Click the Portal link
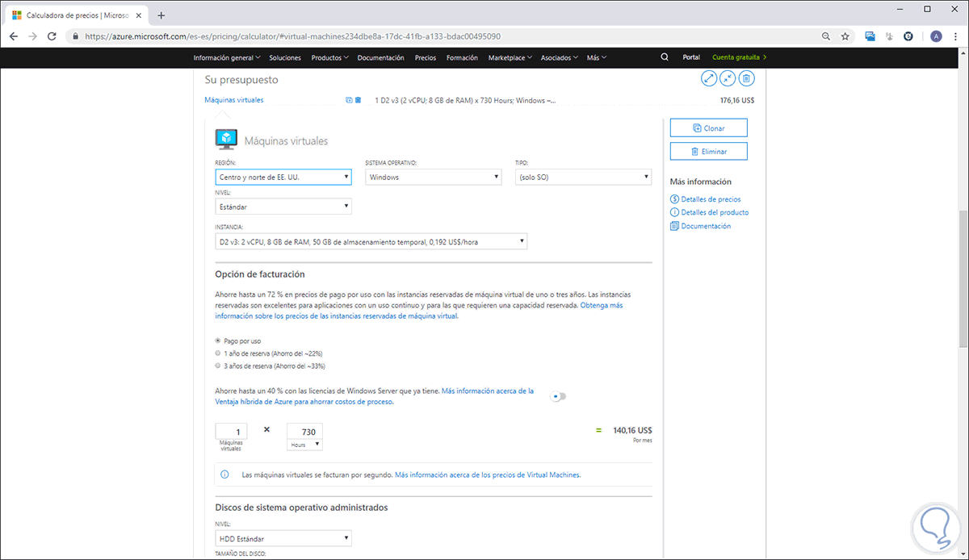 click(691, 57)
